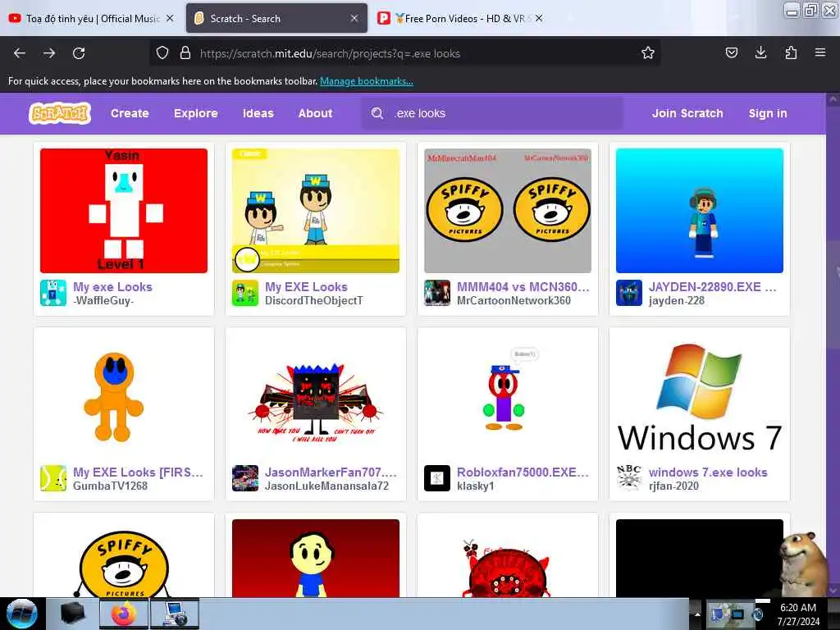
Task: Open the About menu item
Action: coord(316,113)
